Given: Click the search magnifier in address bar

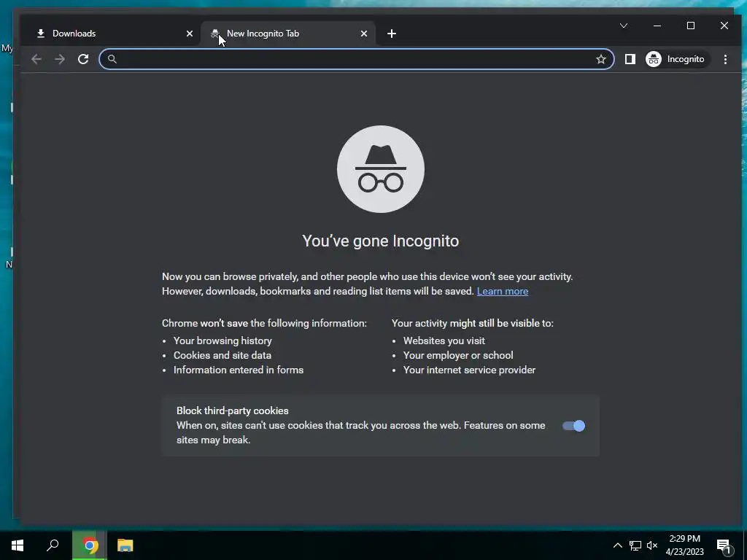Looking at the screenshot, I should (112, 59).
